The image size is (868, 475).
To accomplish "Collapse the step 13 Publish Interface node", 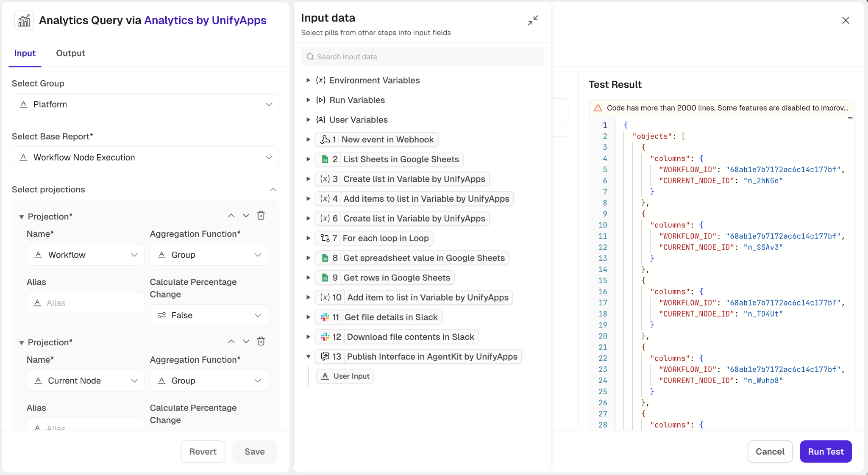I will 309,356.
